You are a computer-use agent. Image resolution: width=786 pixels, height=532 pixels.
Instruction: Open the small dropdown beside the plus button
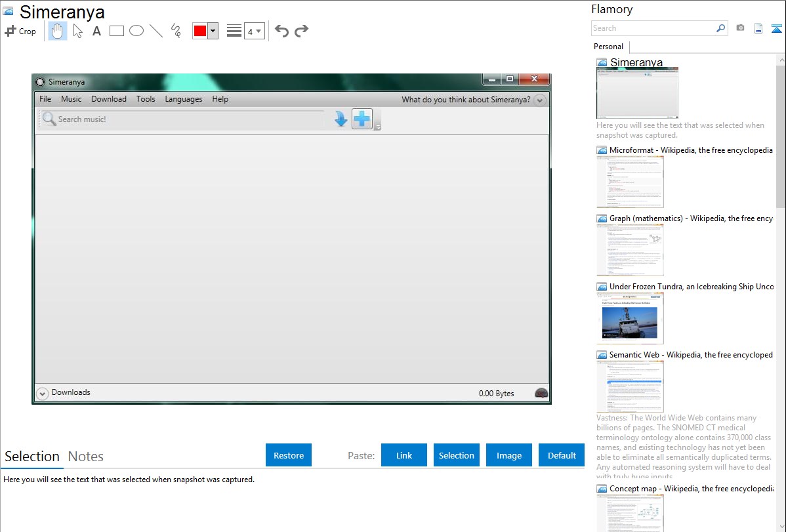(x=378, y=127)
